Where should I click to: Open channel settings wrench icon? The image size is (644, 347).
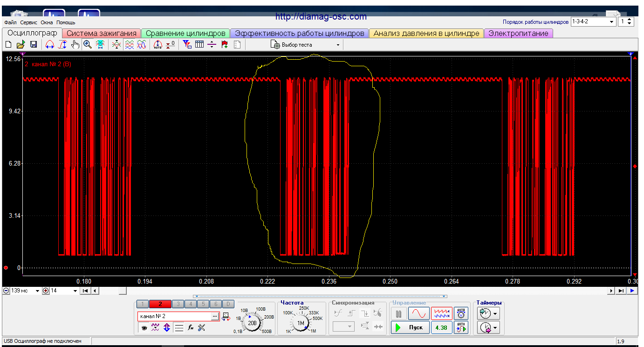click(202, 328)
